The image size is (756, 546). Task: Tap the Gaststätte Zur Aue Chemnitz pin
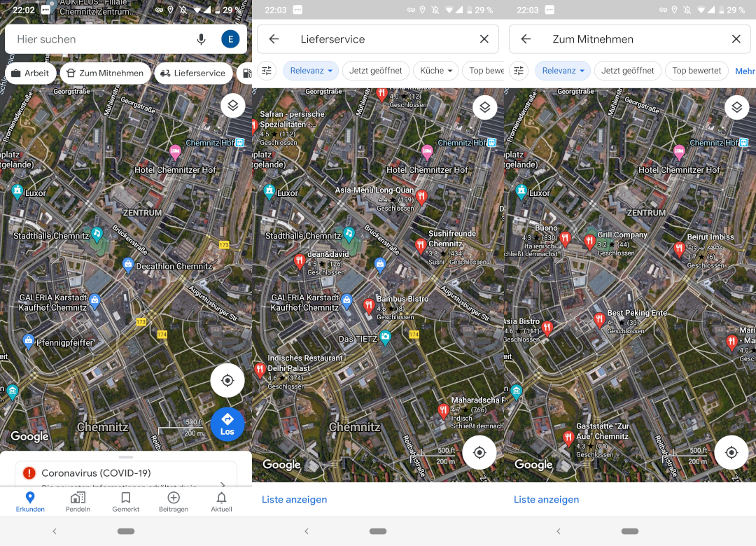click(x=568, y=438)
